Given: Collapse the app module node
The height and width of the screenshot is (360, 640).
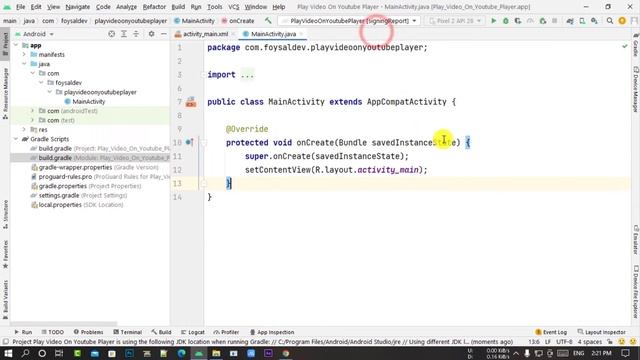Looking at the screenshot, I should click(16, 45).
